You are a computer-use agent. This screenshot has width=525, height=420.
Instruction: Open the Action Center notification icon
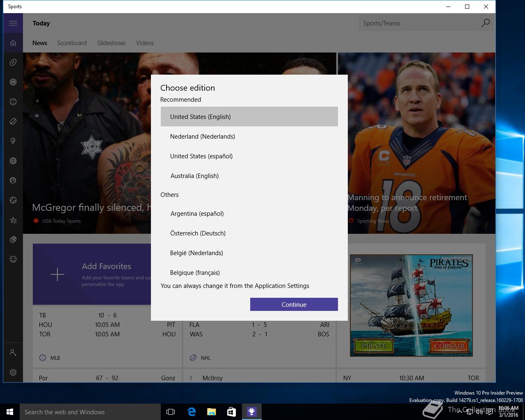point(490,412)
